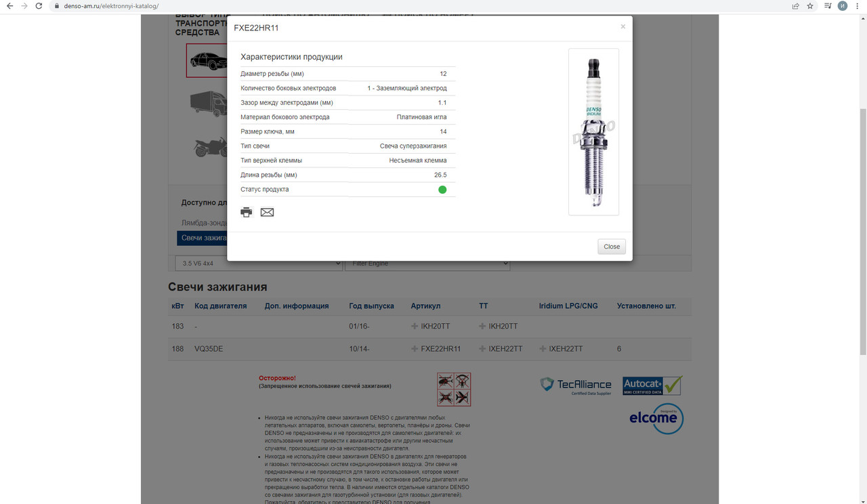Click the prohibited use aircraft warning icon
Screen dimensions: 867x504
tap(454, 389)
